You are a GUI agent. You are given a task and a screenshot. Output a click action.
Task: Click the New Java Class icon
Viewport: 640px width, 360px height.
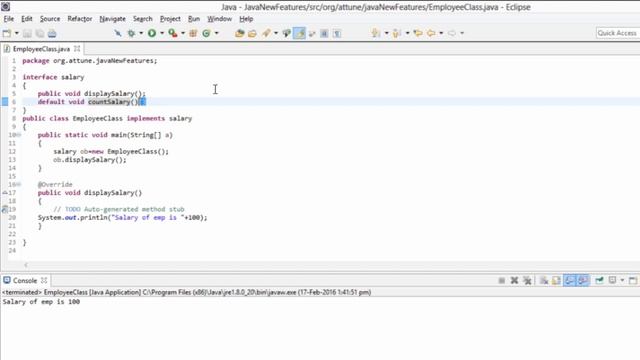[x=207, y=33]
